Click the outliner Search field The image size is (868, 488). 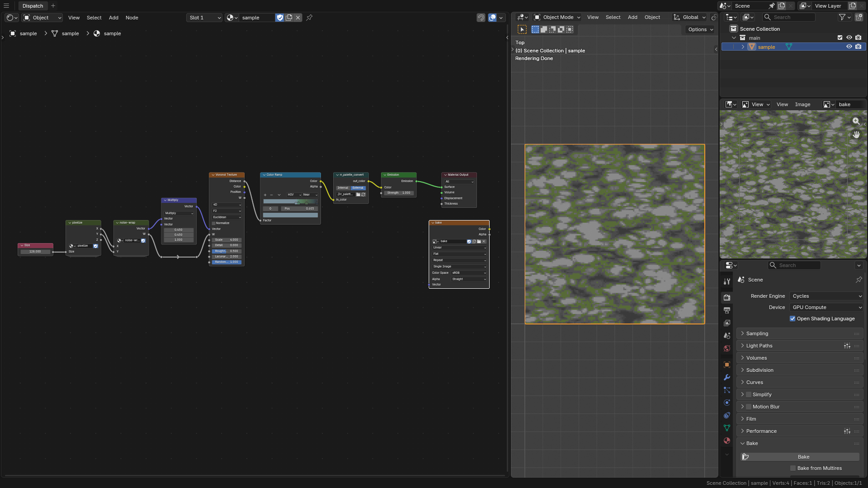click(x=789, y=17)
